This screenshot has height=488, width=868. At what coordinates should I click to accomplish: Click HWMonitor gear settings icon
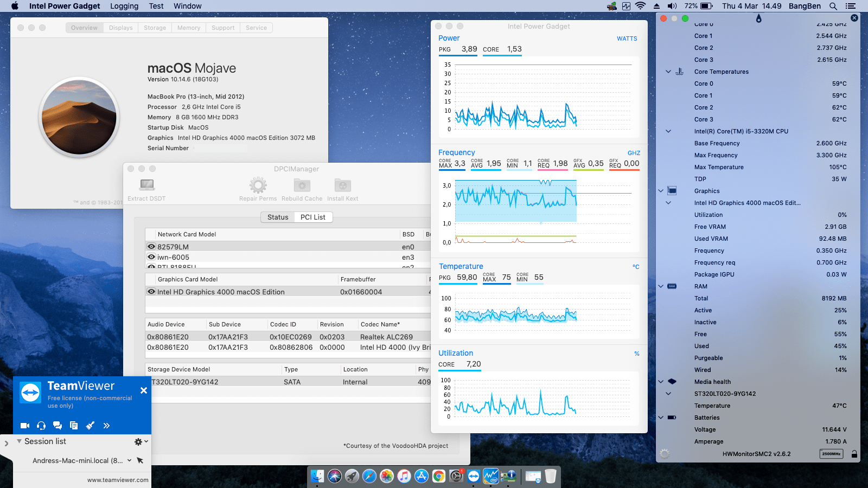[x=665, y=454]
